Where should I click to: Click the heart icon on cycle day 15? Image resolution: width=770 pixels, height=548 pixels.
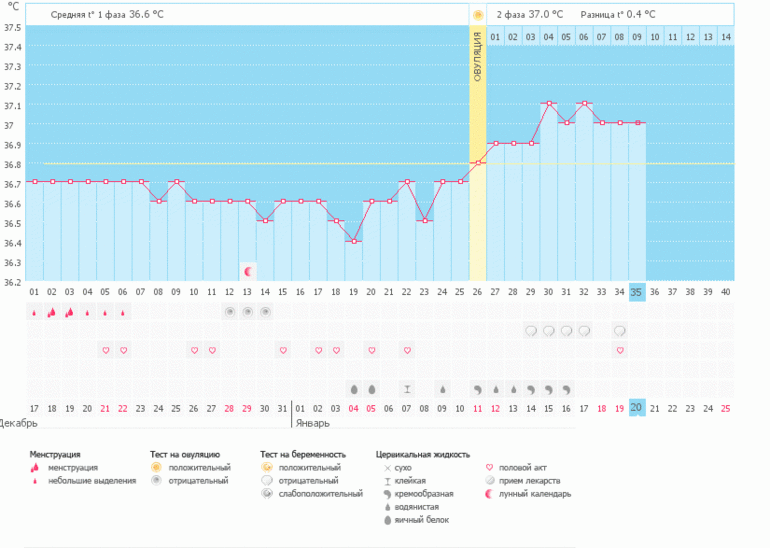pyautogui.click(x=283, y=351)
